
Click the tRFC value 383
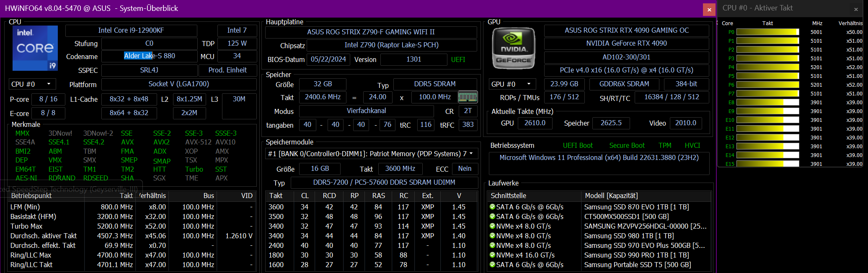click(x=468, y=125)
